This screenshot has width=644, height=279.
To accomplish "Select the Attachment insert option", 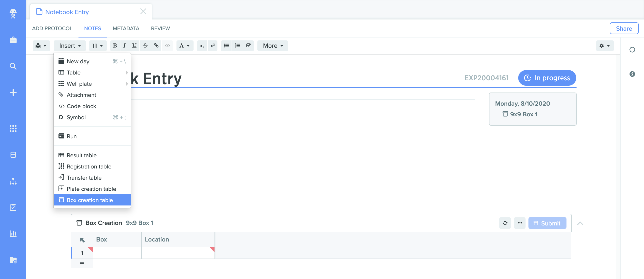I will (81, 95).
